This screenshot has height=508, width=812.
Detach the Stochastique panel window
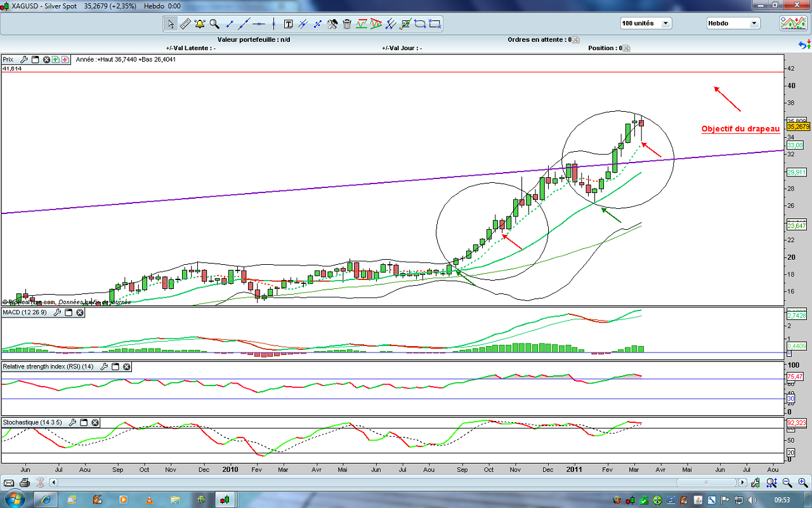point(84,422)
